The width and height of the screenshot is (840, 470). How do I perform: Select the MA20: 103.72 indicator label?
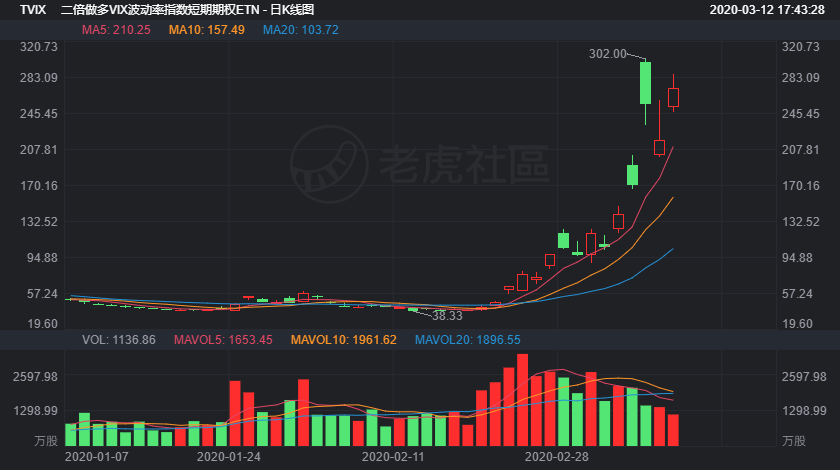tap(301, 30)
